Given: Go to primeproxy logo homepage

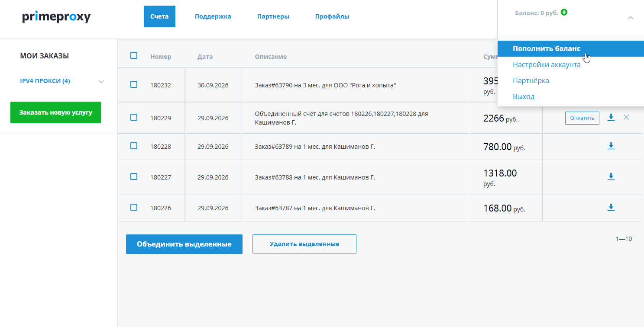Looking at the screenshot, I should [x=57, y=17].
